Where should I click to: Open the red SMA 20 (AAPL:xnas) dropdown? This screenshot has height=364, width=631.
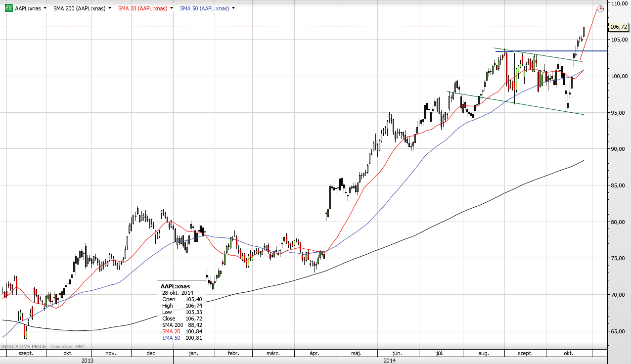pos(172,8)
